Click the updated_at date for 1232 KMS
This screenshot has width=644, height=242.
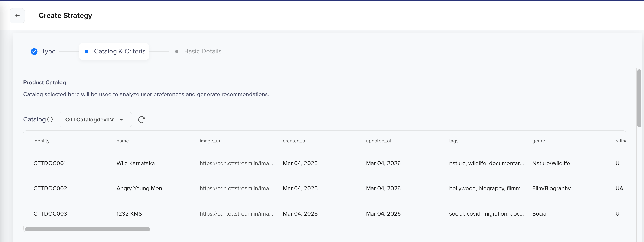[383, 213]
